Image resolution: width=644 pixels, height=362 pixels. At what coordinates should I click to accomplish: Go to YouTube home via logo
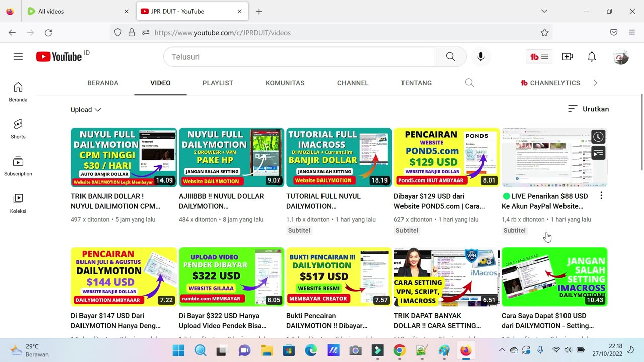point(59,57)
